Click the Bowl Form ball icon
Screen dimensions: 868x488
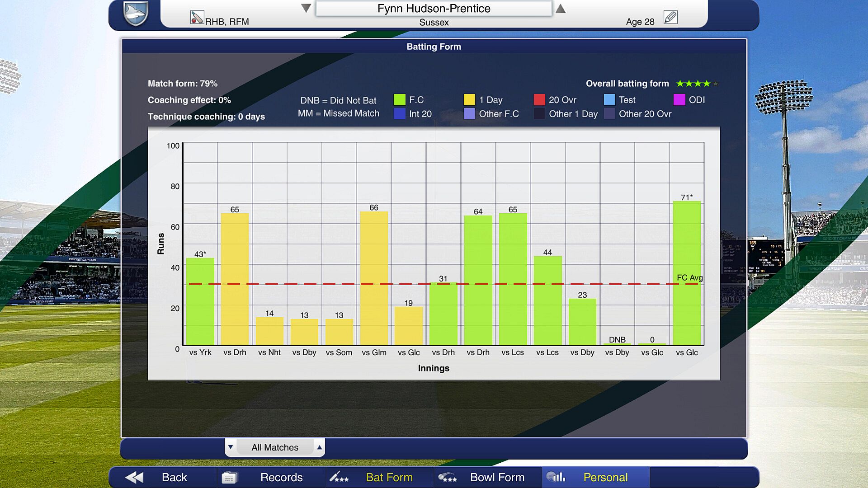click(x=448, y=477)
